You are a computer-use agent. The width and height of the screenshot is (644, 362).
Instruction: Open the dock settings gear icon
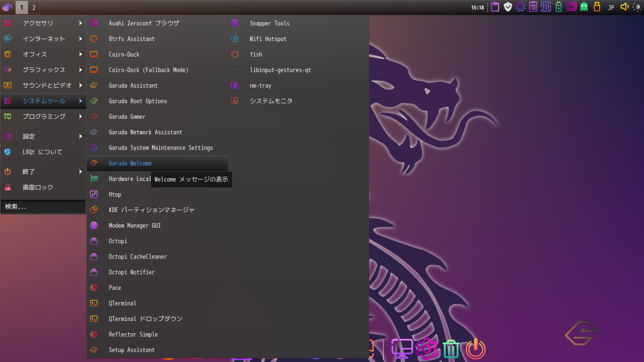pyautogui.click(x=427, y=349)
